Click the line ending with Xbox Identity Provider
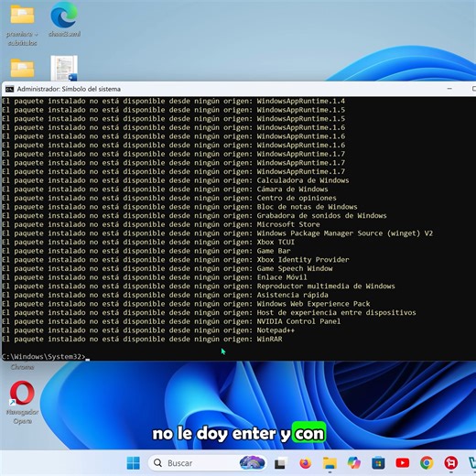The width and height of the screenshot is (476, 476). (176, 260)
